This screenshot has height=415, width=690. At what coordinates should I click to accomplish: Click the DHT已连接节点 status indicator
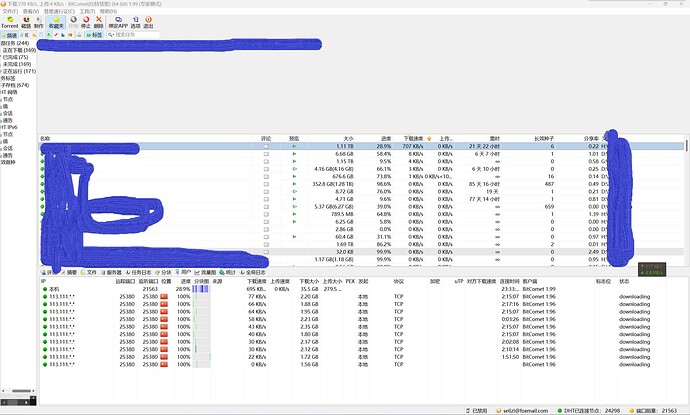point(588,411)
